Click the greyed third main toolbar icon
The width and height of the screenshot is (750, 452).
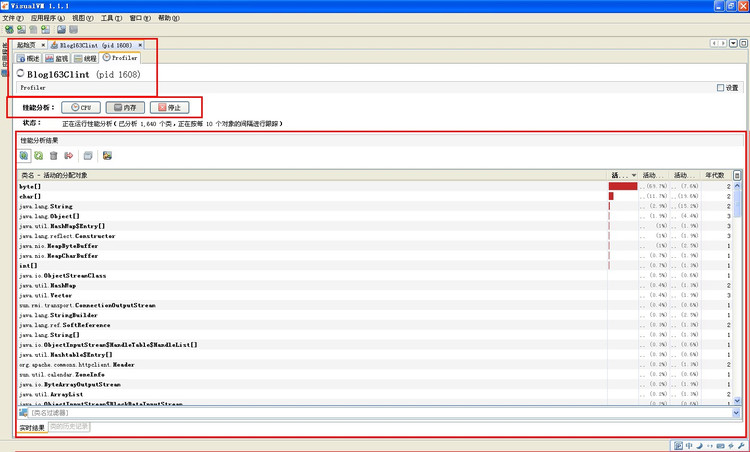33,30
